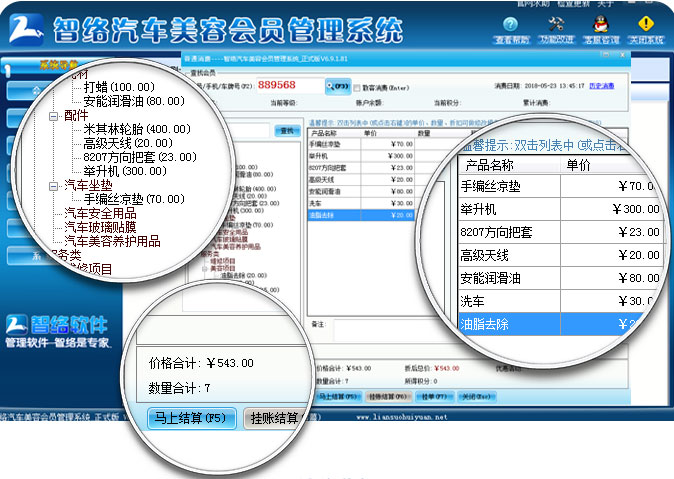
Task: Select 安能润滑油 (80.00) in the enlarged tree
Action: click(x=134, y=101)
